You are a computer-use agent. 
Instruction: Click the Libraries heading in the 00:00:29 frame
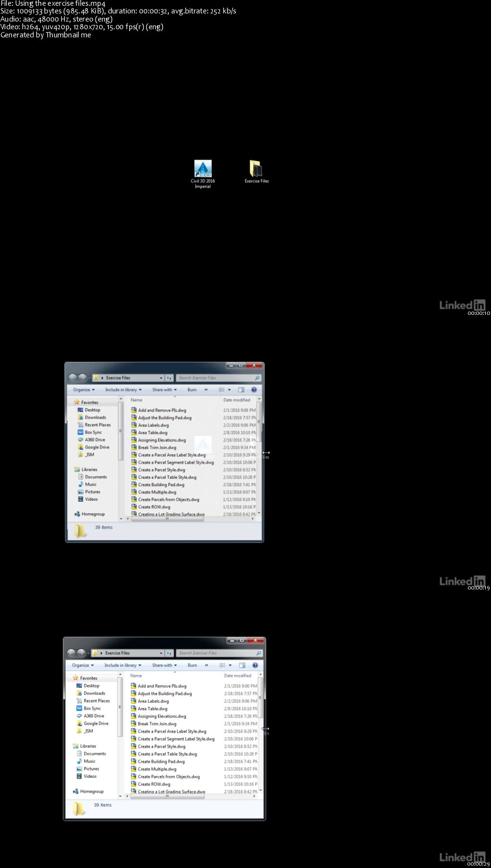(x=84, y=746)
